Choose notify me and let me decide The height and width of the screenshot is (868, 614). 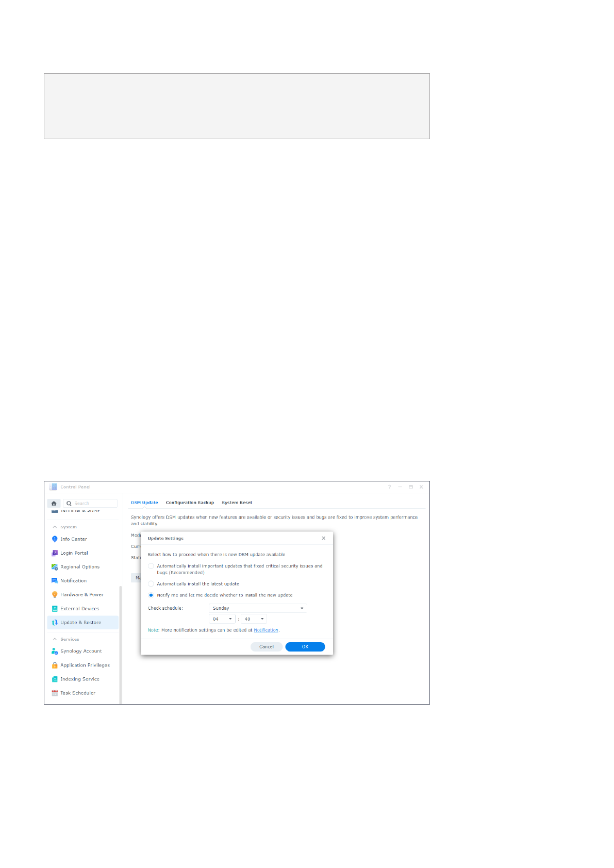pyautogui.click(x=151, y=595)
